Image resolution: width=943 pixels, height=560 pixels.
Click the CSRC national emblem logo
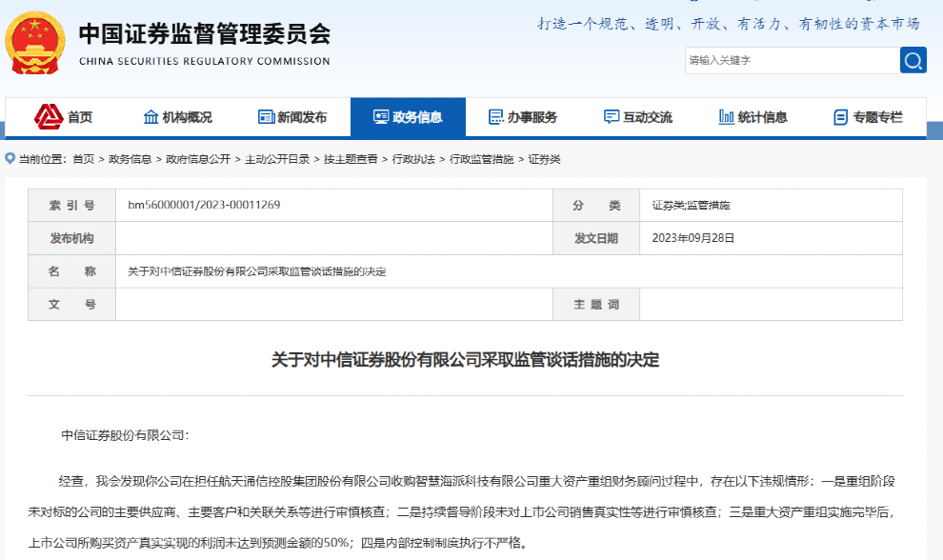coord(35,43)
